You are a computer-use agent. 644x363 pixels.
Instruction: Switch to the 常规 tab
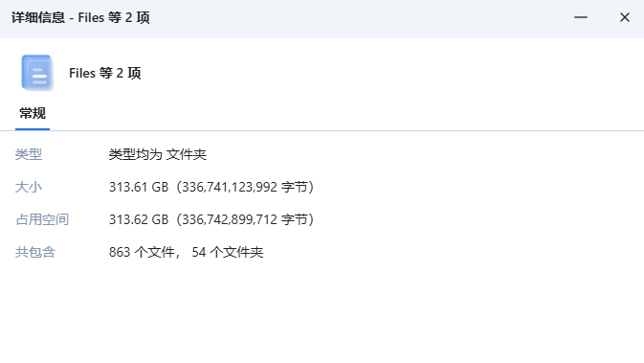[x=33, y=113]
